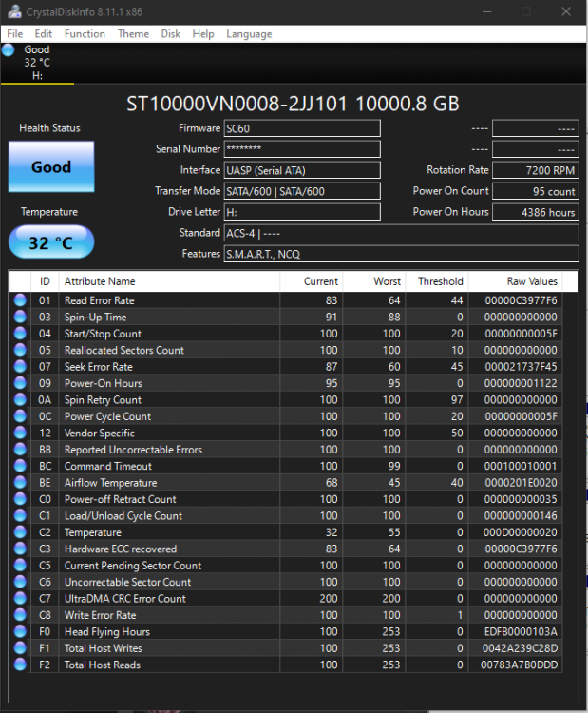588x713 pixels.
Task: Click status orb for Head Flying Hours
Action: click(20, 631)
